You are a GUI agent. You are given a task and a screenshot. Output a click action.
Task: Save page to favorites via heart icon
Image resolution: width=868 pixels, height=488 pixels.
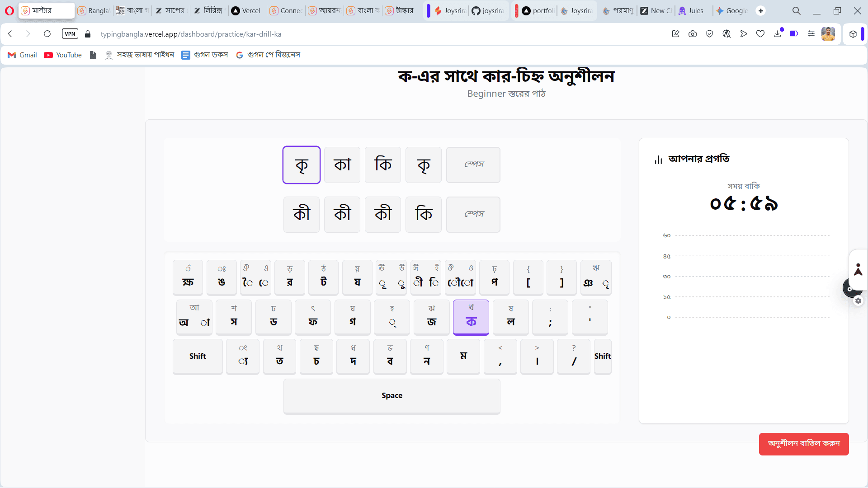click(x=761, y=33)
